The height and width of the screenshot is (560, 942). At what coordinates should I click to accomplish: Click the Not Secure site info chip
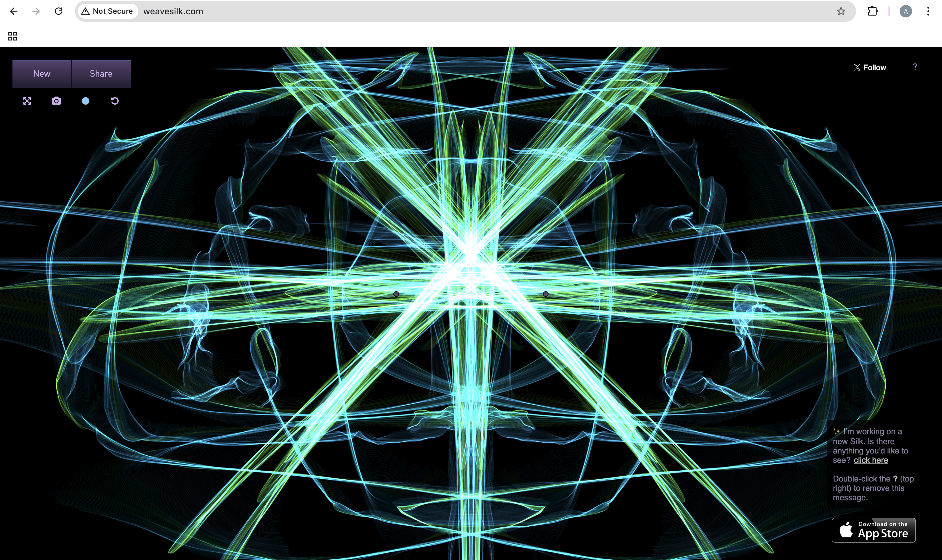coord(107,11)
